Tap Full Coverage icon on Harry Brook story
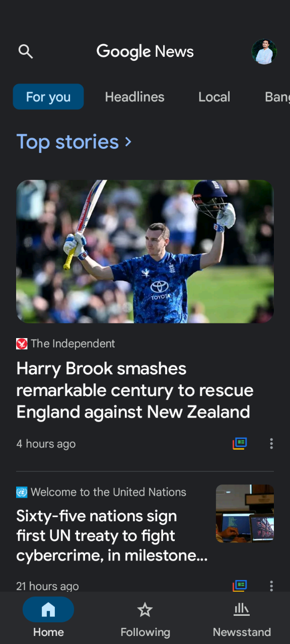This screenshot has height=644, width=290. click(x=240, y=443)
